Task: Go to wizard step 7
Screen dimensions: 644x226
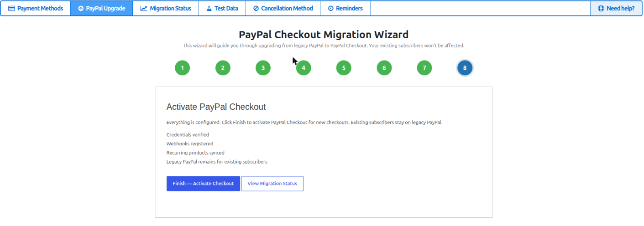Action: coord(424,68)
